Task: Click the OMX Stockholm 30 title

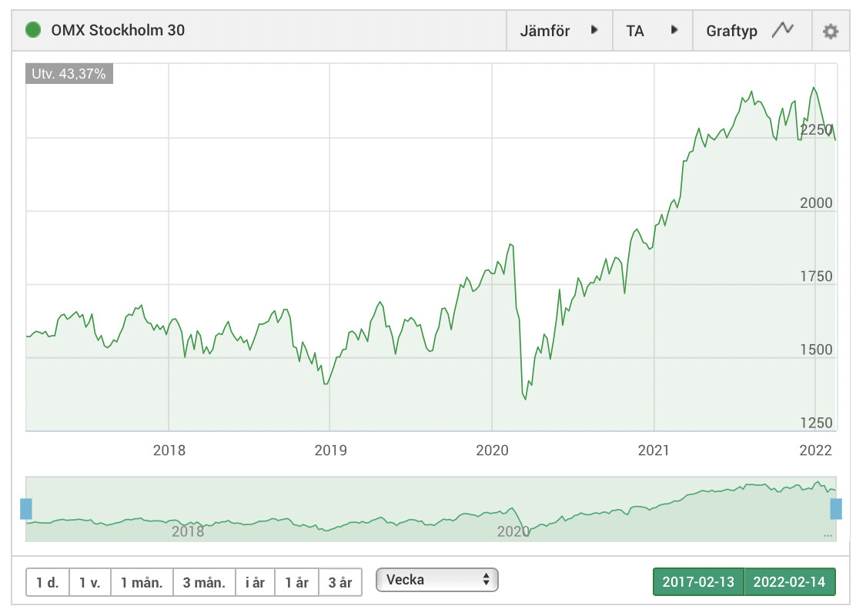Action: click(118, 30)
